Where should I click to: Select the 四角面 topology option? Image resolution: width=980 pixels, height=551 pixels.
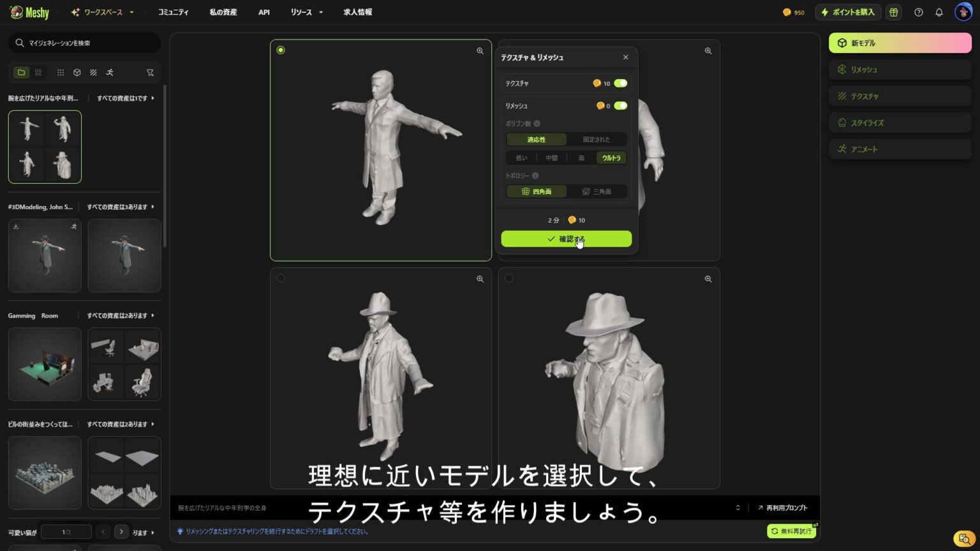coord(537,191)
